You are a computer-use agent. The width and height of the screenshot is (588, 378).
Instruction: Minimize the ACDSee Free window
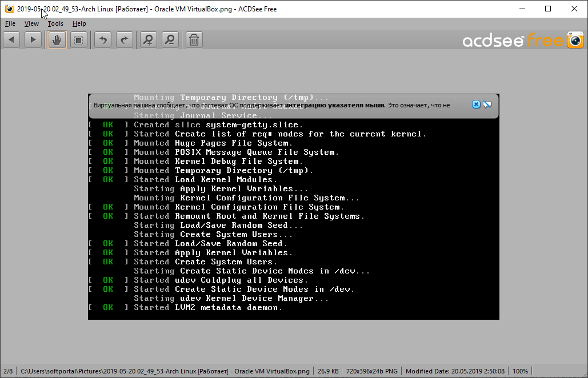coord(522,9)
